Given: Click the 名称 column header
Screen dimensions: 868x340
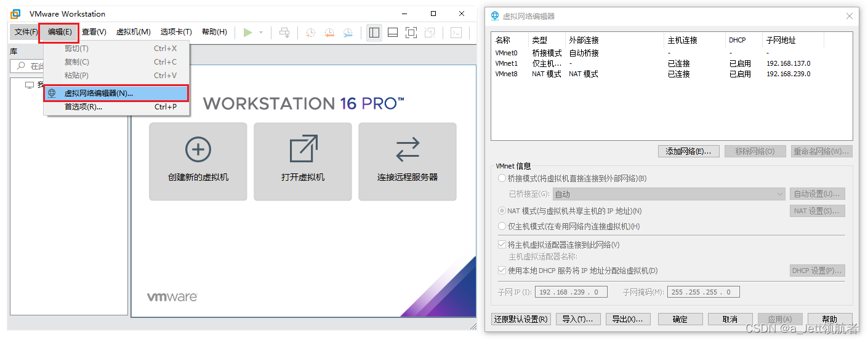Looking at the screenshot, I should click(x=510, y=40).
